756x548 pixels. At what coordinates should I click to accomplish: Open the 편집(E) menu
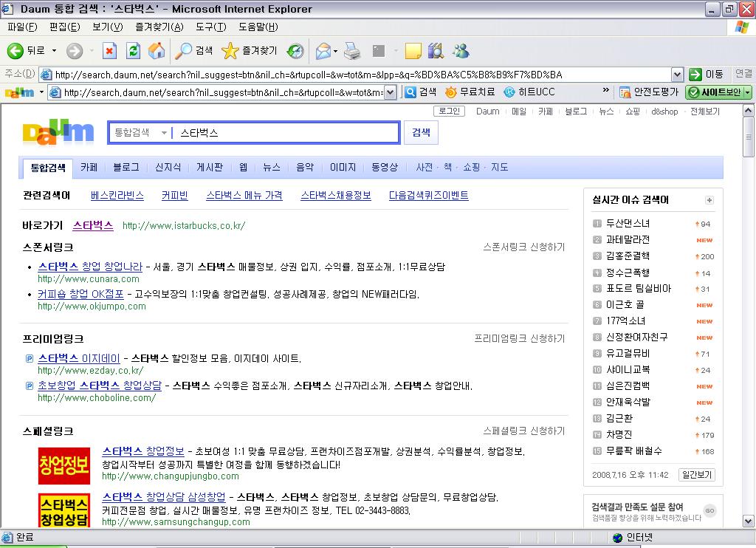coord(65,27)
